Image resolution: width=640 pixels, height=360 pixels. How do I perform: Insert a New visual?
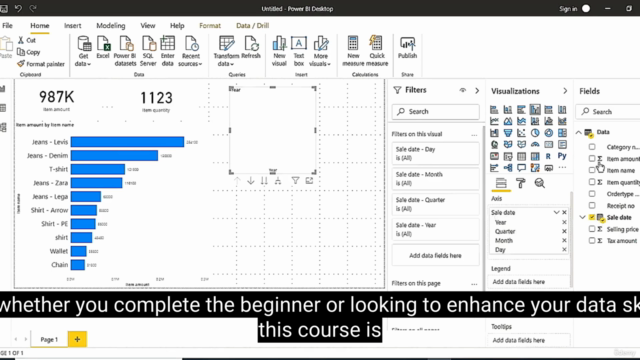click(279, 51)
